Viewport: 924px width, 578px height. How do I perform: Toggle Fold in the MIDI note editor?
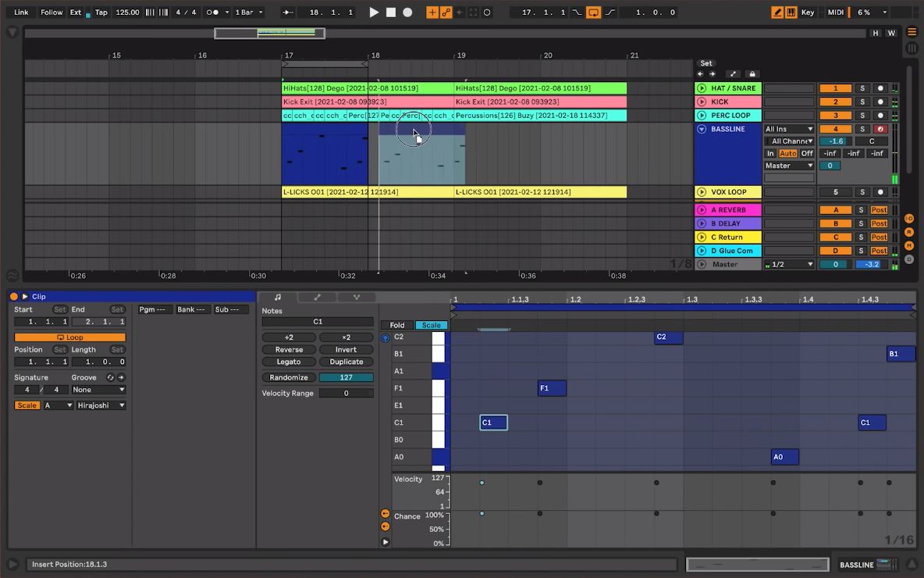pyautogui.click(x=397, y=325)
